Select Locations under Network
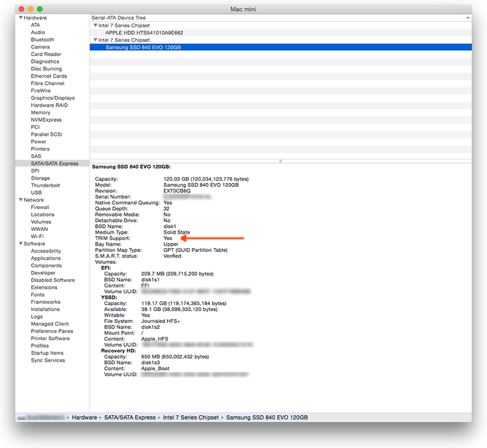Image resolution: width=487 pixels, height=448 pixels. point(43,214)
